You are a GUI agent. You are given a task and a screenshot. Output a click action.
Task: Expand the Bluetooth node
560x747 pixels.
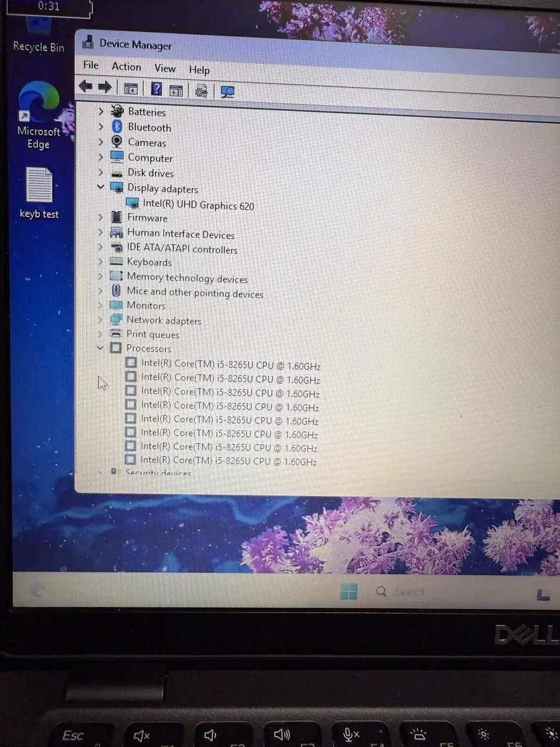click(x=101, y=127)
